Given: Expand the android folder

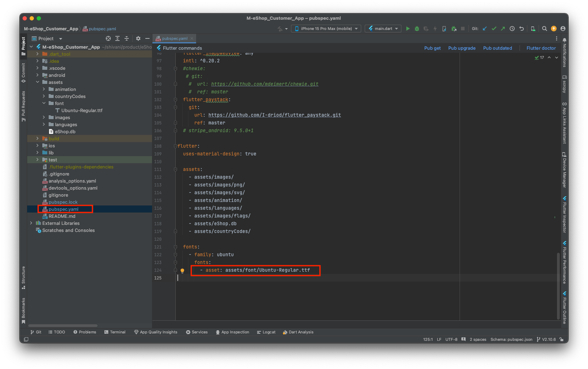Looking at the screenshot, I should click(37, 75).
